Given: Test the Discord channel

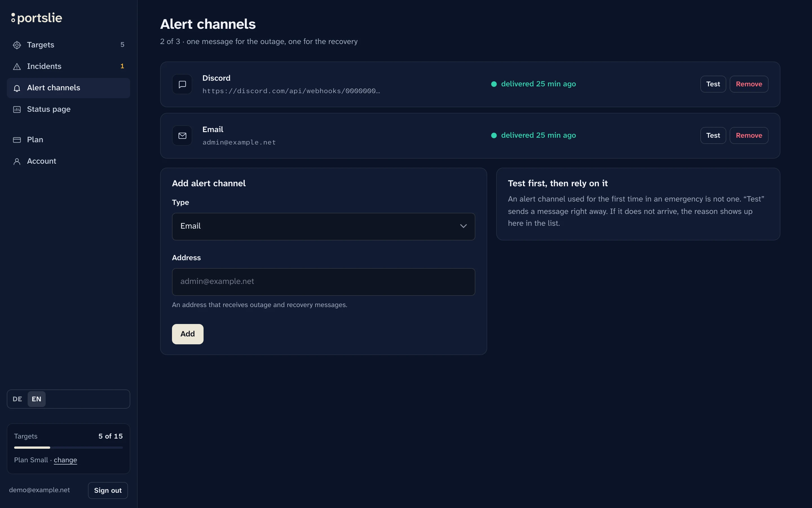Looking at the screenshot, I should click(x=713, y=84).
